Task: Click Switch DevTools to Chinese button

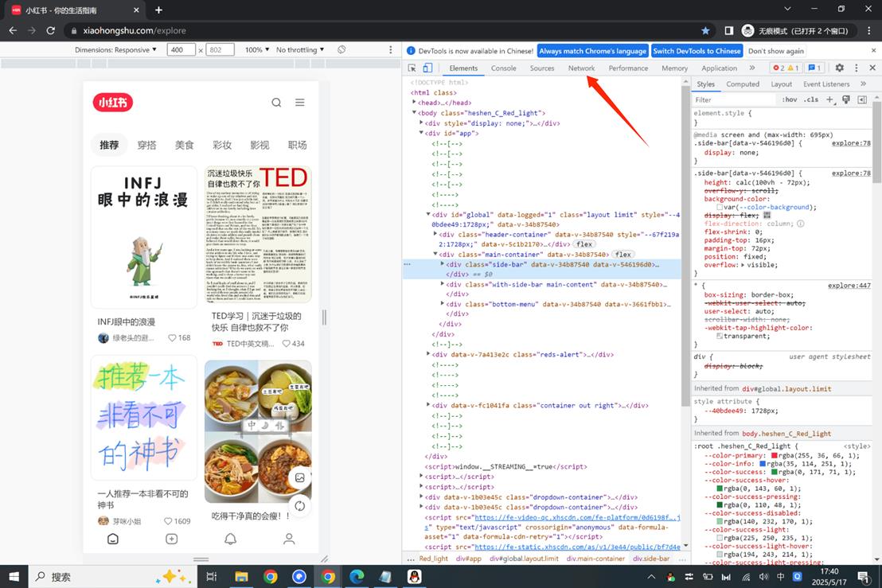Action: click(697, 51)
